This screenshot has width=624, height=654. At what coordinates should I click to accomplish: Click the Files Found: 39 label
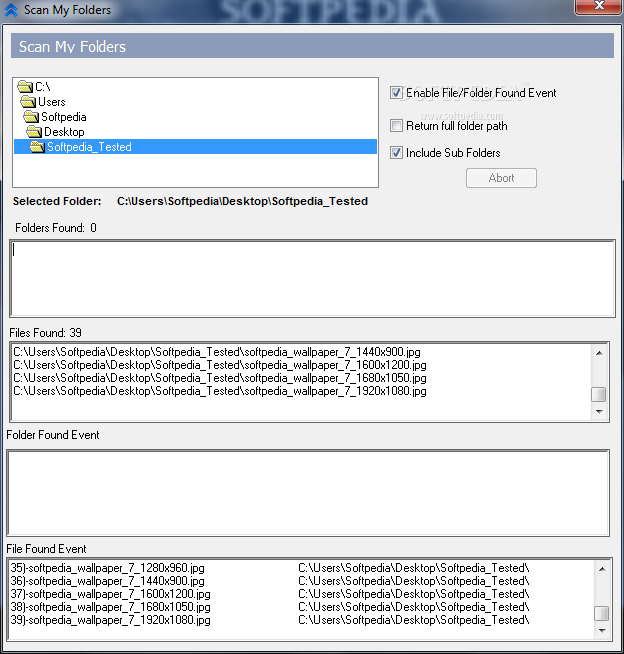point(45,333)
